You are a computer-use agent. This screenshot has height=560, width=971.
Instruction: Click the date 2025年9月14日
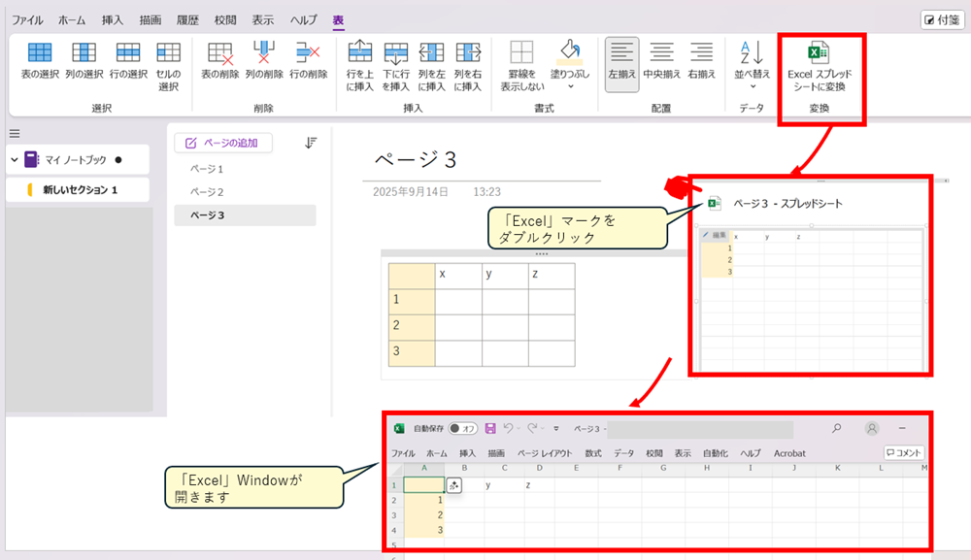tap(411, 192)
